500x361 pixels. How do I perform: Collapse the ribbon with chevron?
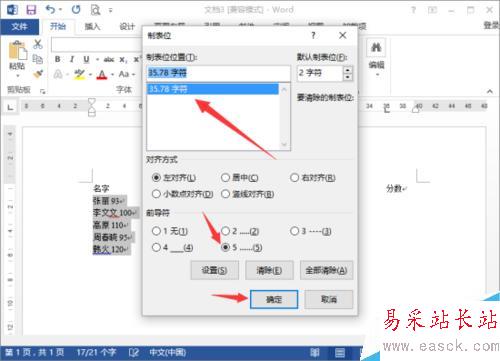tap(490, 91)
